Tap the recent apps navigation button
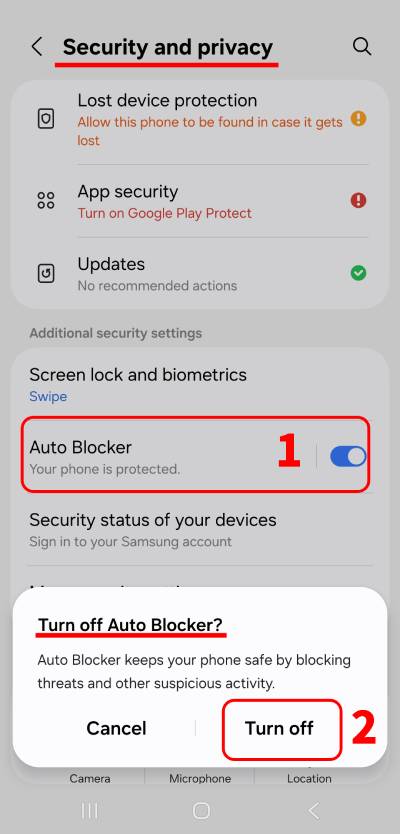400x834 pixels. (x=89, y=811)
